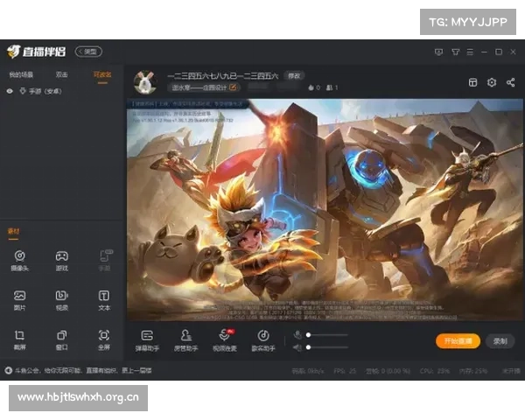Click the bitrate kb/s status readout
The height and width of the screenshot is (420, 525).
308,371
